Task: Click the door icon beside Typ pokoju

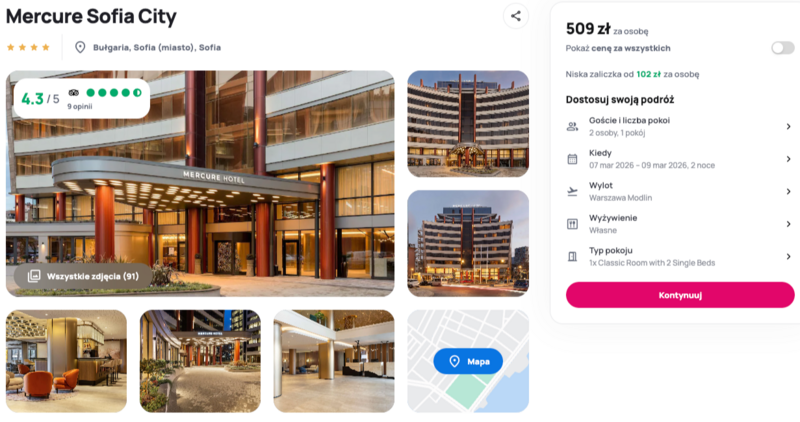Action: click(572, 257)
